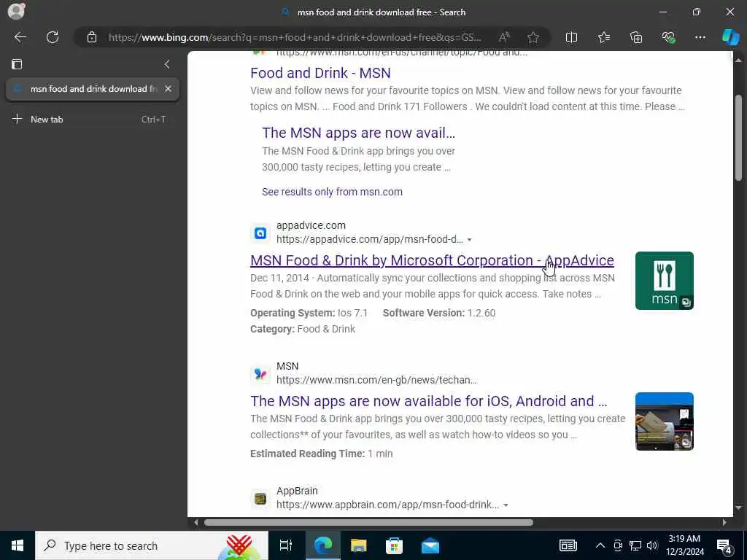Click the AppBrain site name
The image size is (747, 560).
(x=297, y=491)
